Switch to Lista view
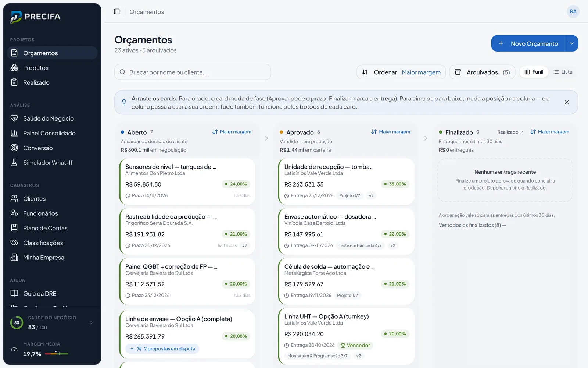This screenshot has height=368, width=588. pos(563,72)
